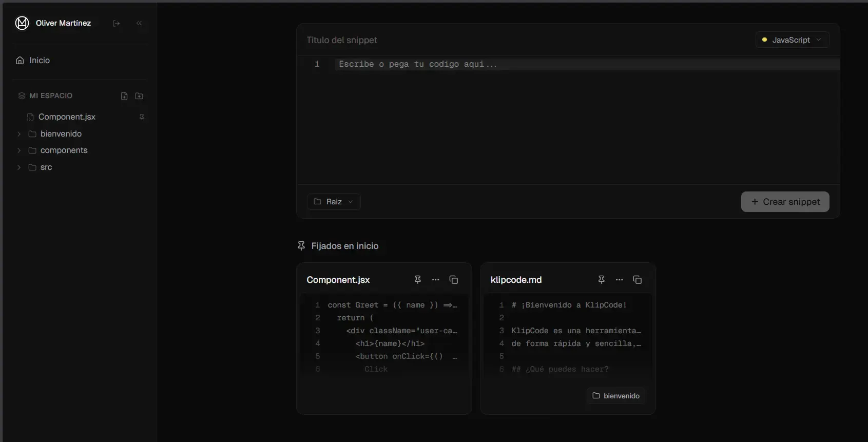The height and width of the screenshot is (442, 868).
Task: Click new folder icon in Mi Espacio
Action: [139, 96]
